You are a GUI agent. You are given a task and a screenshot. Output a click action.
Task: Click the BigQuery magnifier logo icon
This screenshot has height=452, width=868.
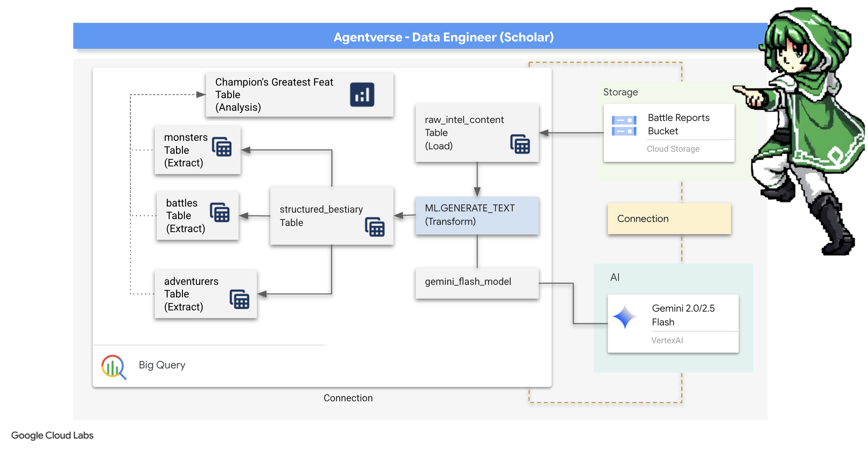(x=113, y=367)
